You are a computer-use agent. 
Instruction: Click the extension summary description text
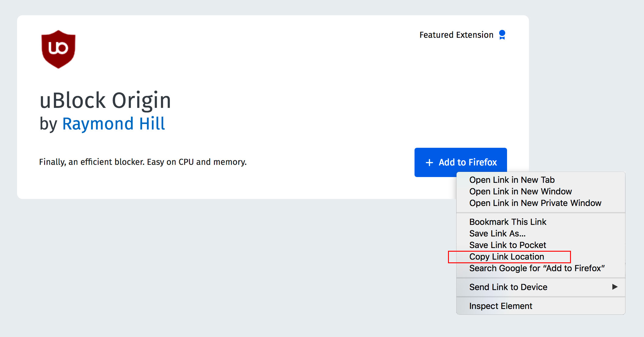pos(142,162)
